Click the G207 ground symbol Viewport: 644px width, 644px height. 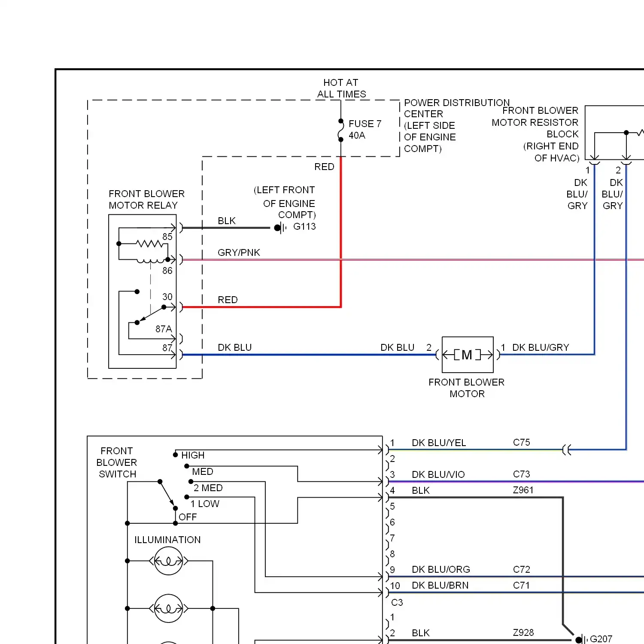coord(581,639)
